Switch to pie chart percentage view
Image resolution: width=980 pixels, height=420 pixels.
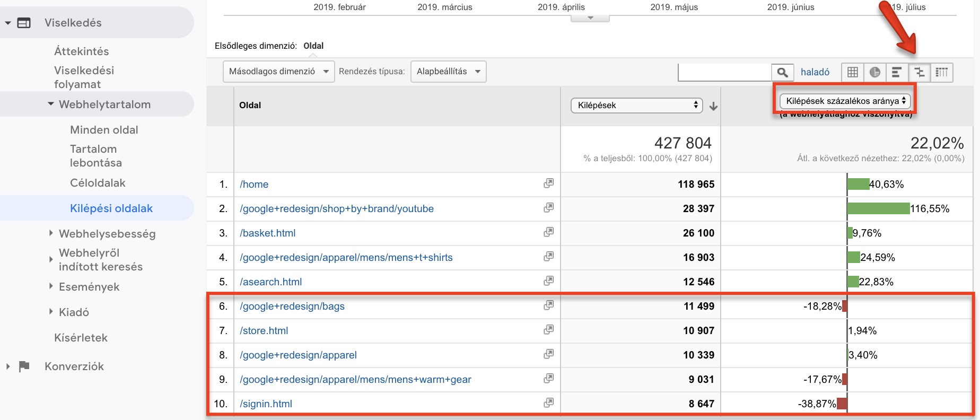click(x=875, y=72)
